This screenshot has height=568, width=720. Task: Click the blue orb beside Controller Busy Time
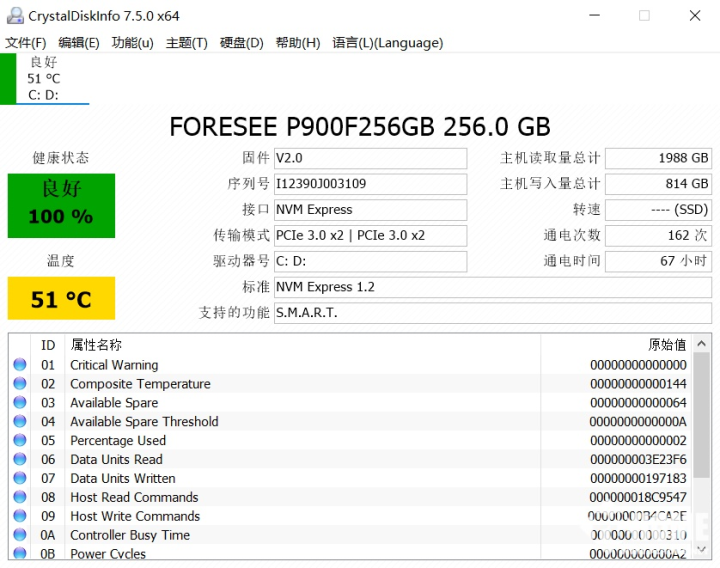pos(20,534)
